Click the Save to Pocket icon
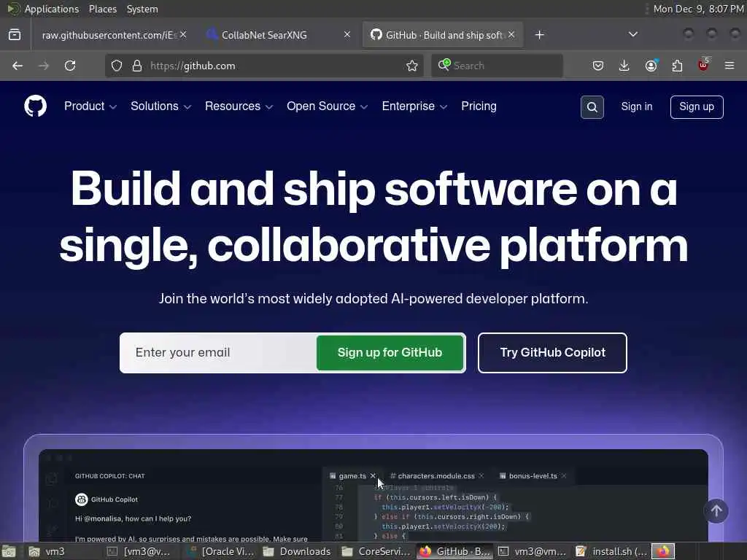Screen dimensions: 747x560 (598, 66)
